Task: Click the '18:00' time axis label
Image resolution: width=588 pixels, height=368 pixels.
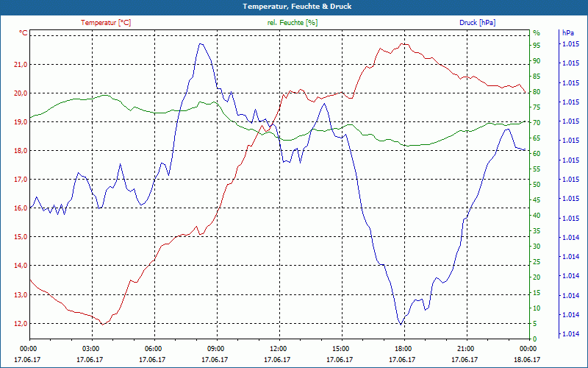Action: 403,348
